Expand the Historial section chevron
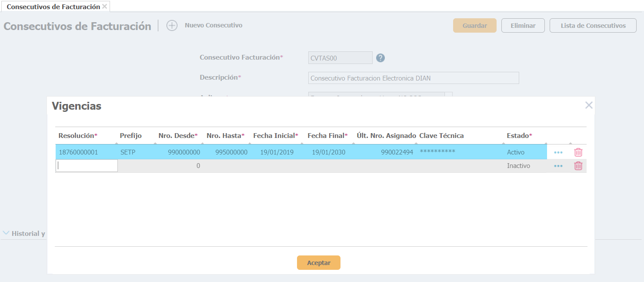Image resolution: width=644 pixels, height=282 pixels. pyautogui.click(x=6, y=233)
